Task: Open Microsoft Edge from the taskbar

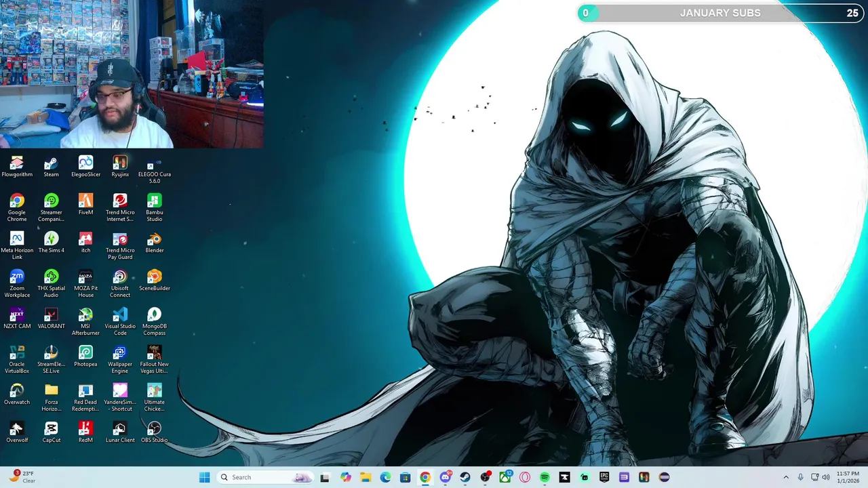Action: 385,477
